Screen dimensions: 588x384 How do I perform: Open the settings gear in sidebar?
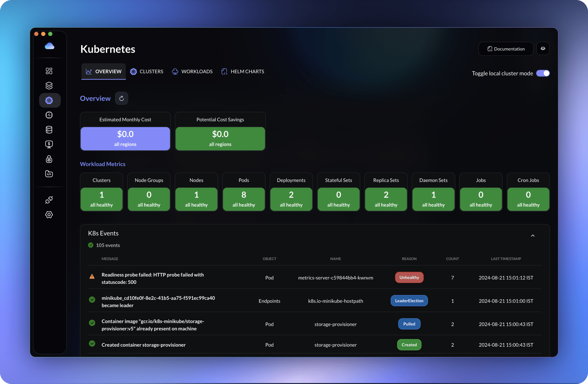coord(49,215)
